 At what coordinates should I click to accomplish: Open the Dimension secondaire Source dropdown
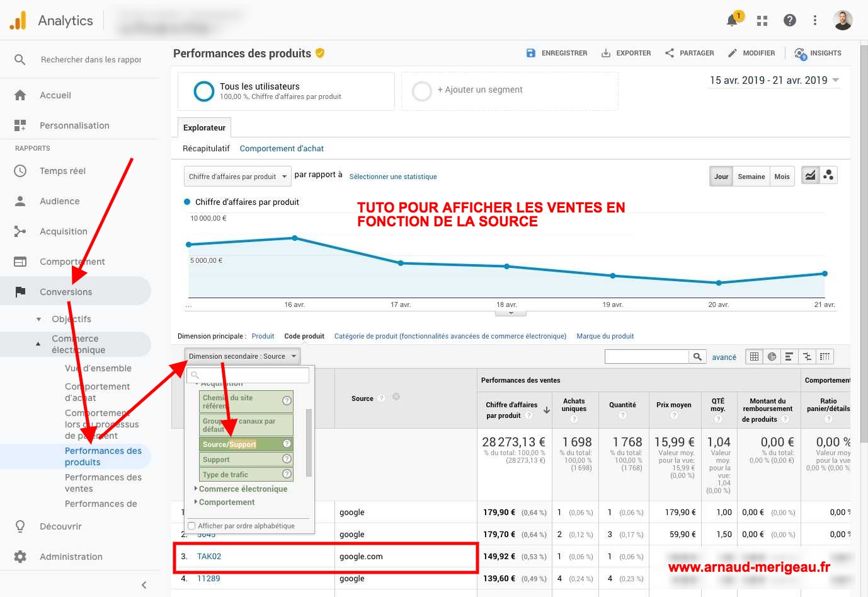click(x=242, y=356)
